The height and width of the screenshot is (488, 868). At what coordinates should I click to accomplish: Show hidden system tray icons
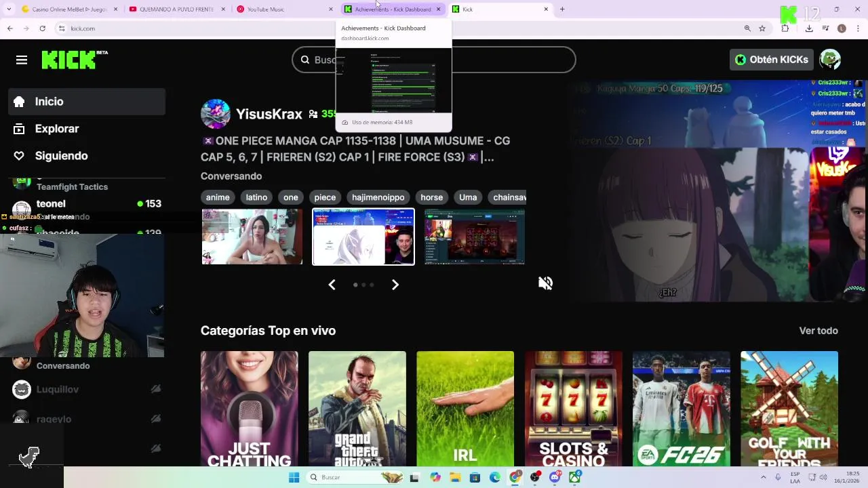tap(764, 477)
